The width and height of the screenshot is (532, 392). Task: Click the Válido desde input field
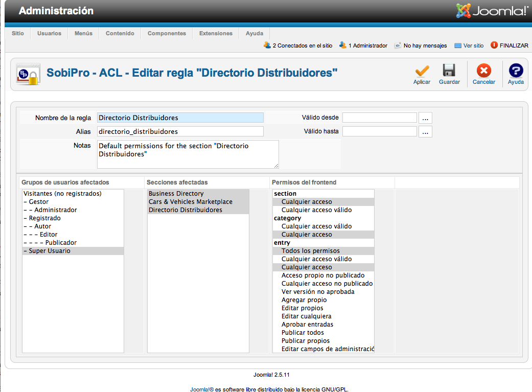click(379, 118)
